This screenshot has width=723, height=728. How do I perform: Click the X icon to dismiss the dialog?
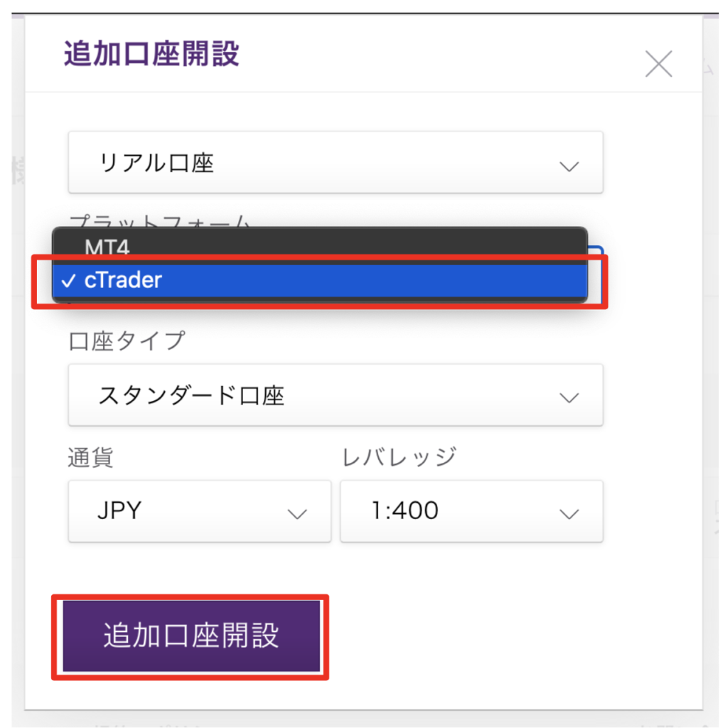658,63
